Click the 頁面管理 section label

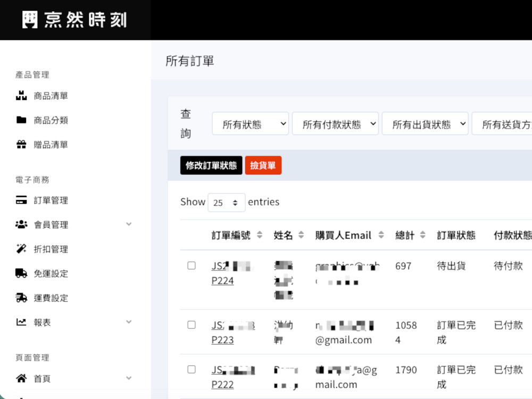click(x=32, y=358)
